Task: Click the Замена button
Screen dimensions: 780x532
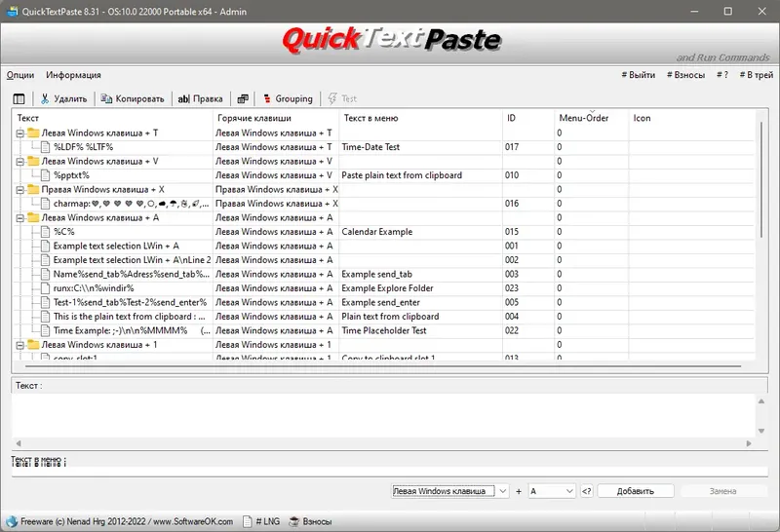Action: tap(722, 491)
